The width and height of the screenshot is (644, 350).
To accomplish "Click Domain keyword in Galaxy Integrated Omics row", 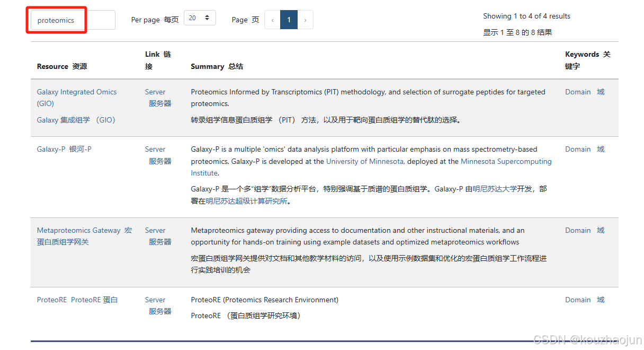I will point(578,92).
